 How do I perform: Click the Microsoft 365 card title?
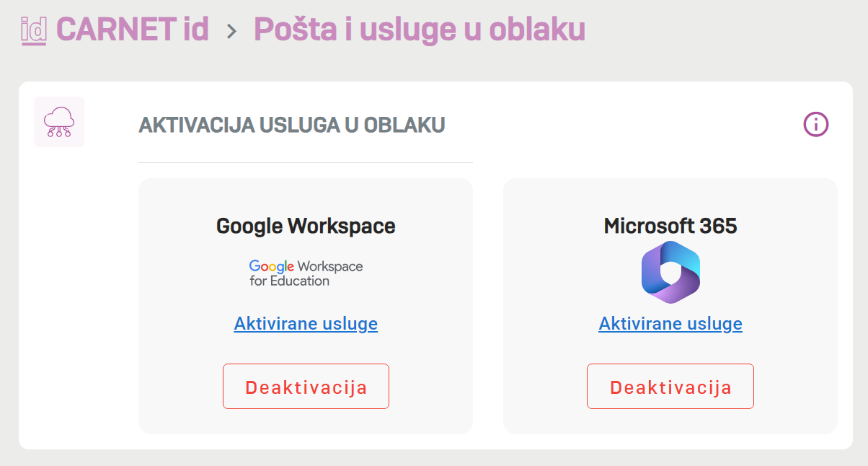pos(670,226)
